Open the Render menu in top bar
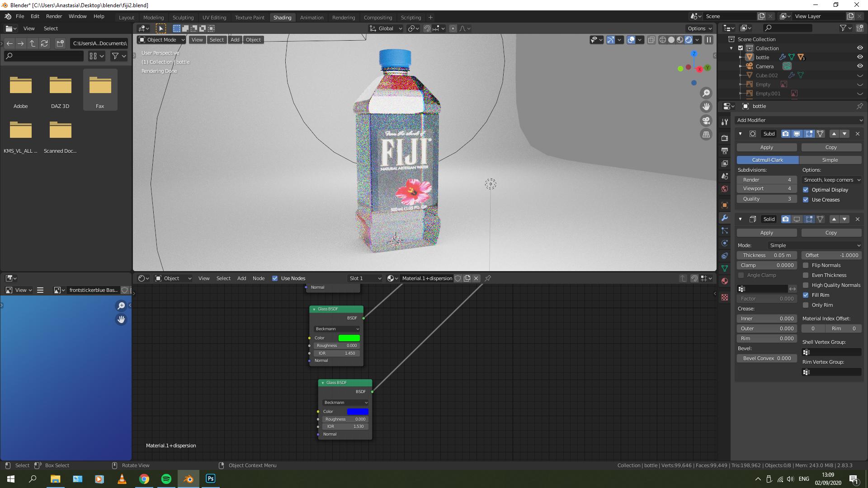This screenshot has height=488, width=868. tap(54, 16)
